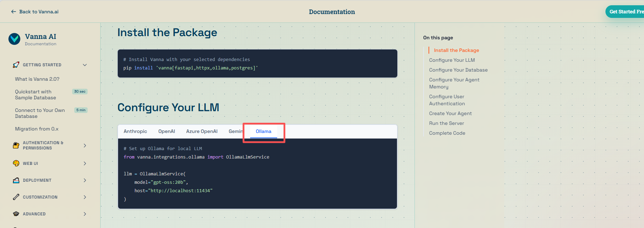This screenshot has width=644, height=228.
Task: Open Quickstart with Sample Database page
Action: (35, 95)
